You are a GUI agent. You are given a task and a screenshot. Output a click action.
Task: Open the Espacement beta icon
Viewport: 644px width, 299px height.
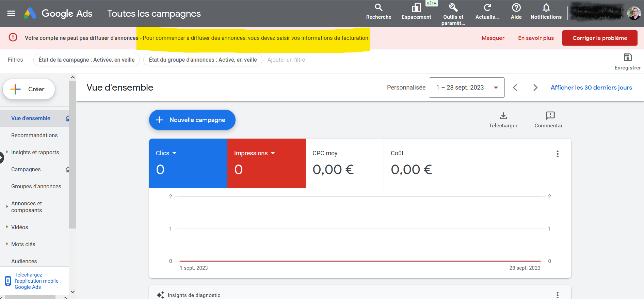[x=416, y=8]
